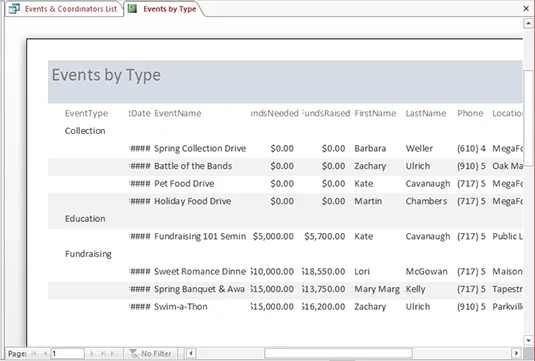
Task: Click the 16,200.00 funds raised value
Action: [323, 307]
